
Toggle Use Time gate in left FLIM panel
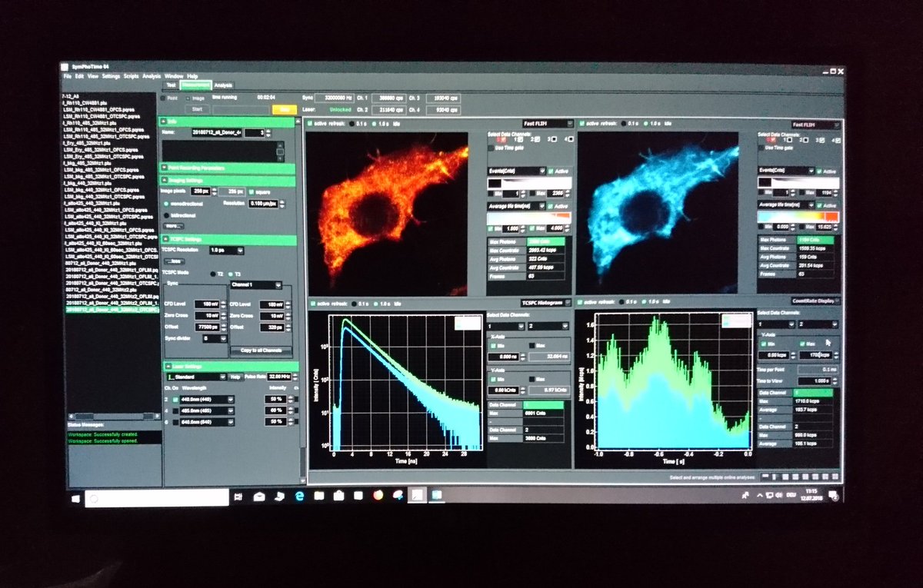tap(492, 148)
